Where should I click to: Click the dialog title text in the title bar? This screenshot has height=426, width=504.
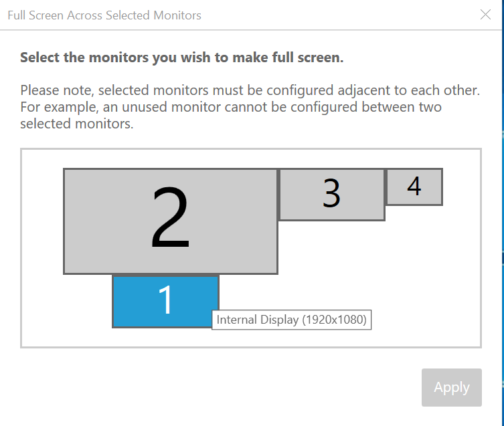(104, 15)
